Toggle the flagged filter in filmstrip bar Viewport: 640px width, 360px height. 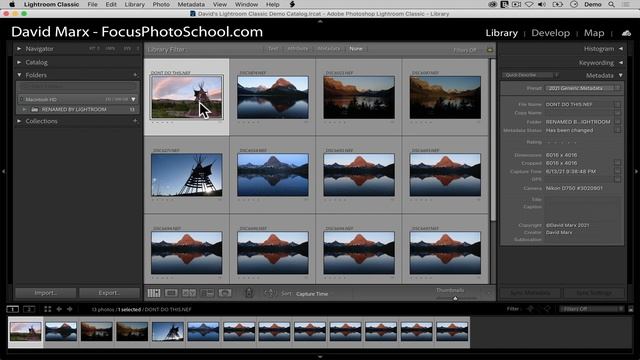[531, 309]
